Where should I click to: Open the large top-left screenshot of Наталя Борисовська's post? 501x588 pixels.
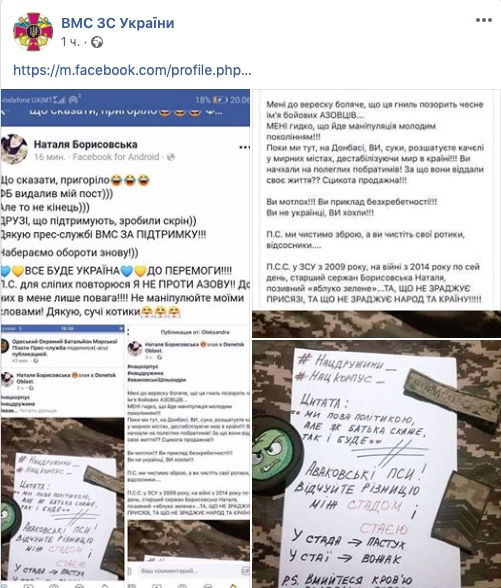pyautogui.click(x=125, y=206)
